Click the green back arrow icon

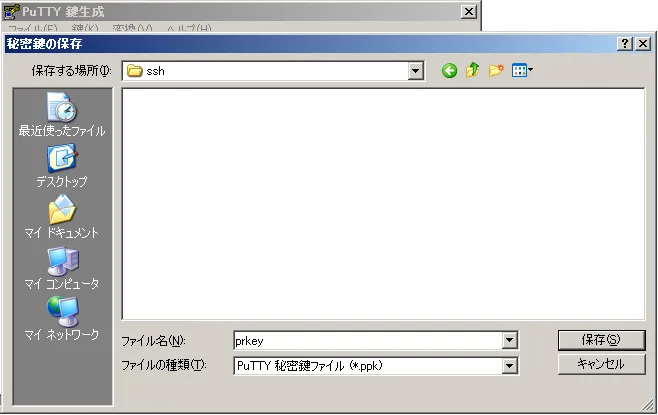pyautogui.click(x=450, y=71)
